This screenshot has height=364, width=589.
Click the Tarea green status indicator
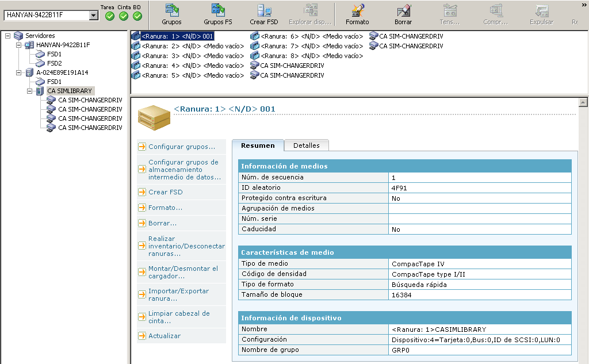110,16
